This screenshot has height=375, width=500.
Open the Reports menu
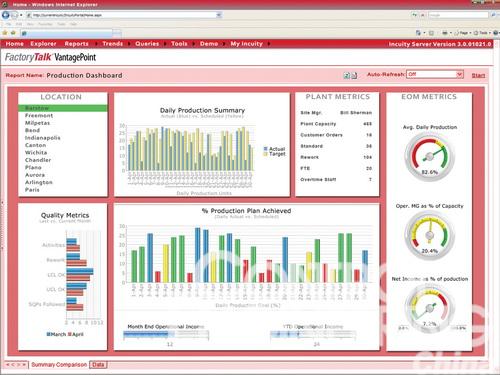77,44
